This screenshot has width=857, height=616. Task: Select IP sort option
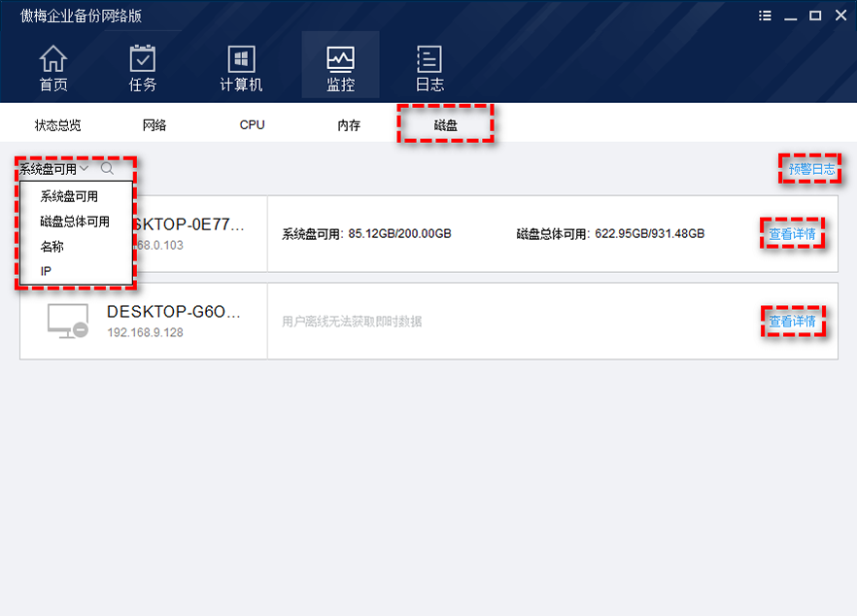[47, 271]
